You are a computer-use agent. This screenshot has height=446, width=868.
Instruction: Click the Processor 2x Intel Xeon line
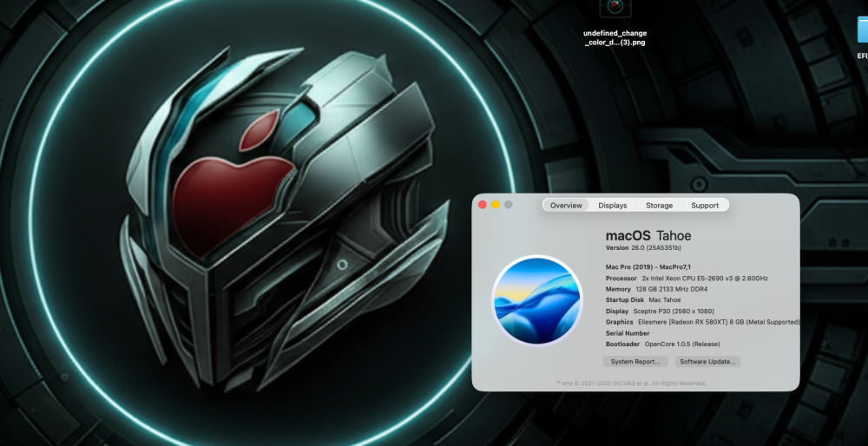(687, 279)
